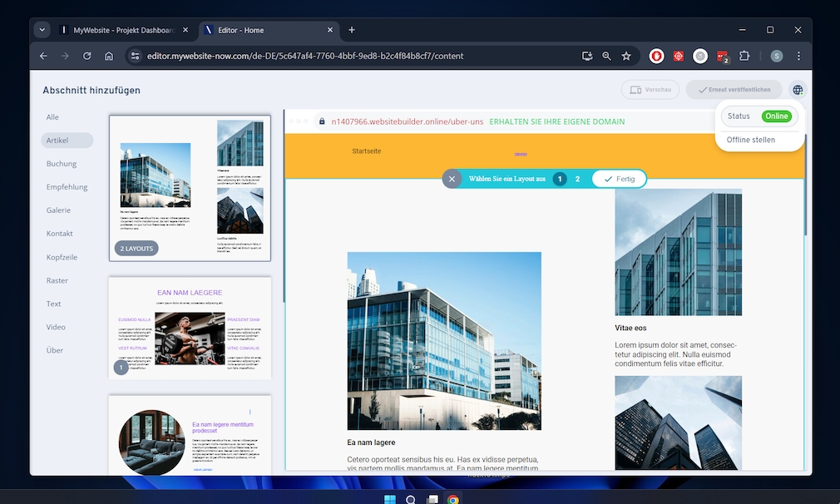Open Windows Start menu
Image resolution: width=840 pixels, height=504 pixels.
click(x=388, y=500)
